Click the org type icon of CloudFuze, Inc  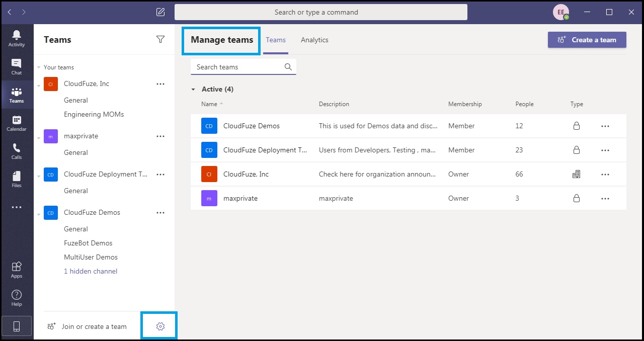577,174
